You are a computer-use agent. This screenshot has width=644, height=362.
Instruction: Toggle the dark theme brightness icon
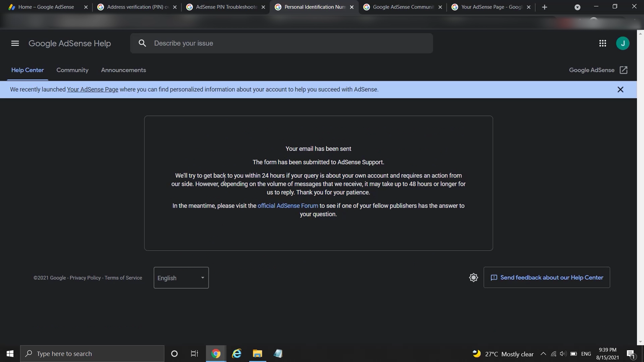(473, 277)
